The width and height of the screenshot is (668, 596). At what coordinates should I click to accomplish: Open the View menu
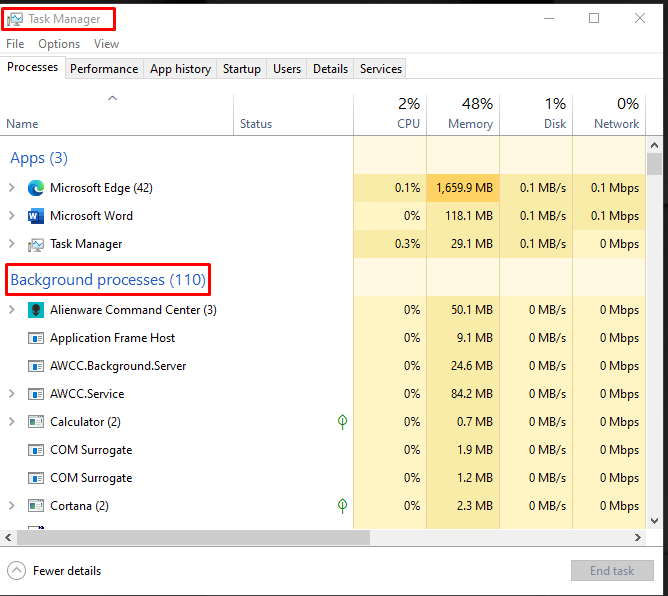106,44
